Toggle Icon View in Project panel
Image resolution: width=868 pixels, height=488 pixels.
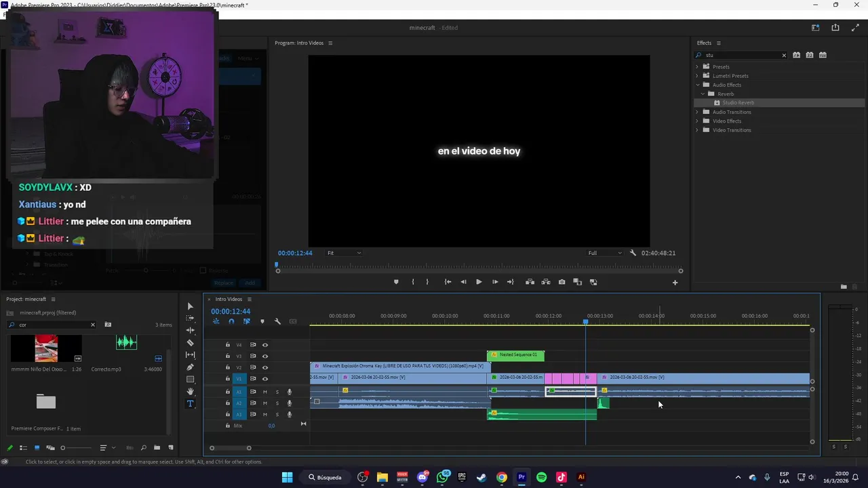(x=37, y=448)
